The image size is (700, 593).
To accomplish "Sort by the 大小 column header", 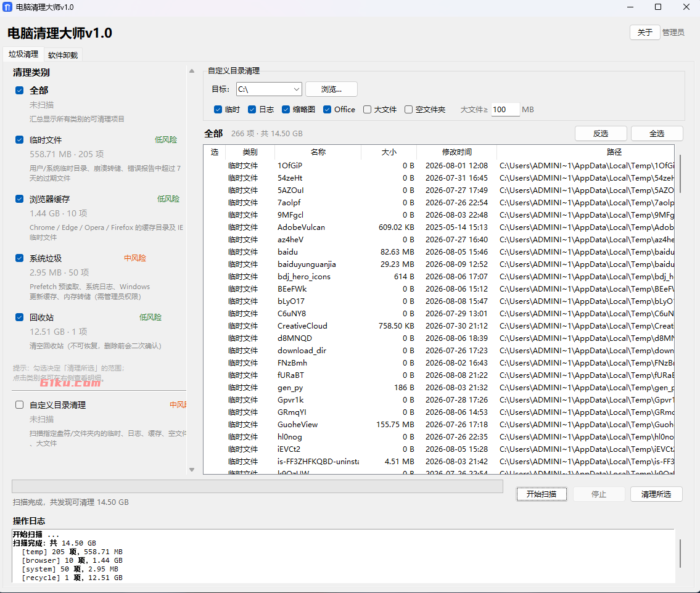I will point(389,152).
